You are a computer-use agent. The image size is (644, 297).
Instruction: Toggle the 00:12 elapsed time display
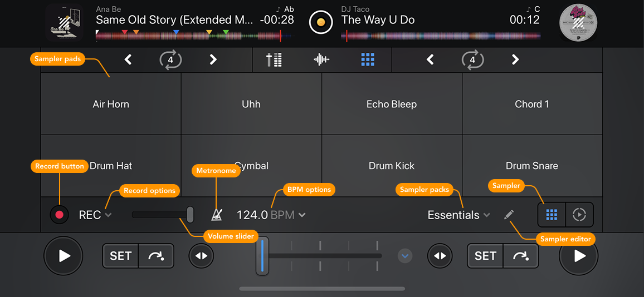524,19
